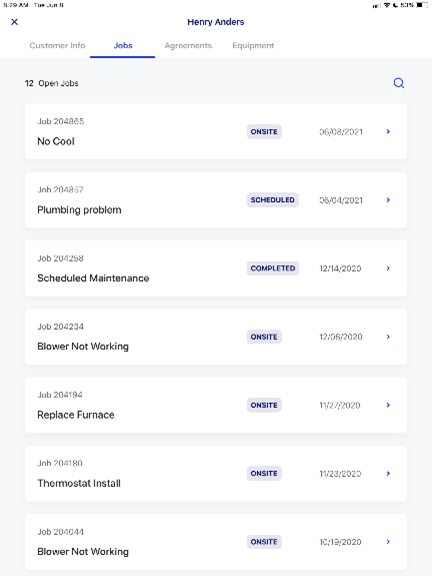
Task: Click the SCHEDULED status badge
Action: click(x=273, y=200)
